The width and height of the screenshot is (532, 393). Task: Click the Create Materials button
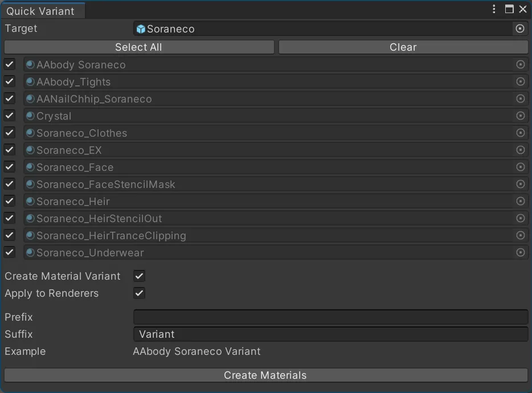pyautogui.click(x=265, y=375)
